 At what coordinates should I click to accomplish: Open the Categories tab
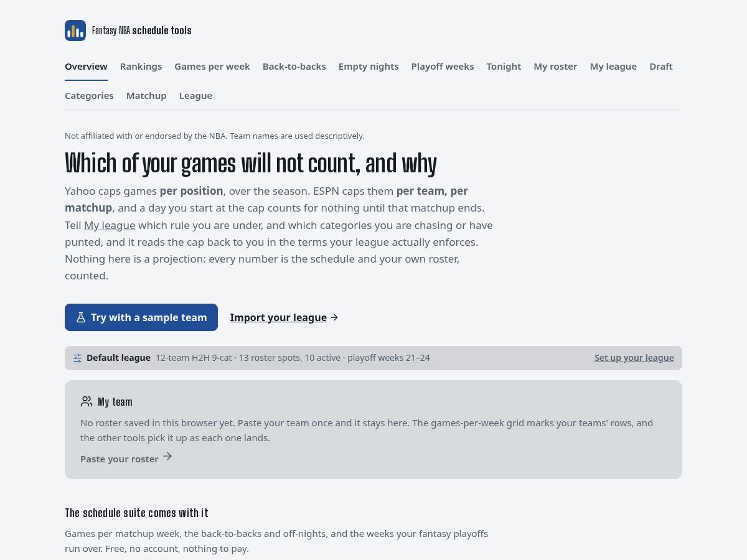(89, 96)
